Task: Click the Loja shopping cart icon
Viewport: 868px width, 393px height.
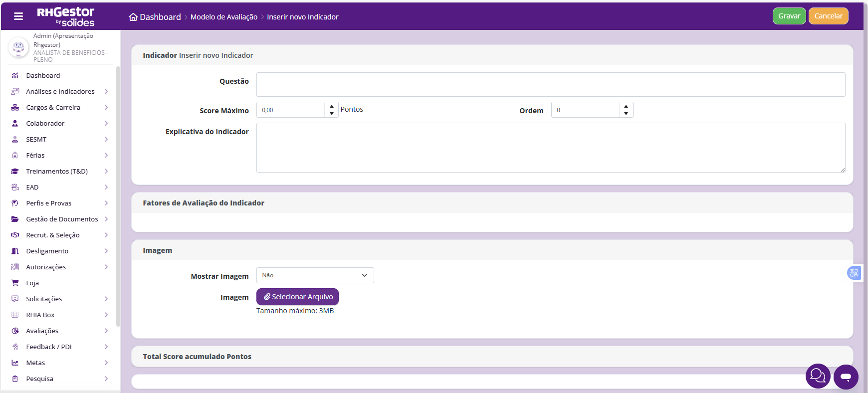Action: pos(15,283)
